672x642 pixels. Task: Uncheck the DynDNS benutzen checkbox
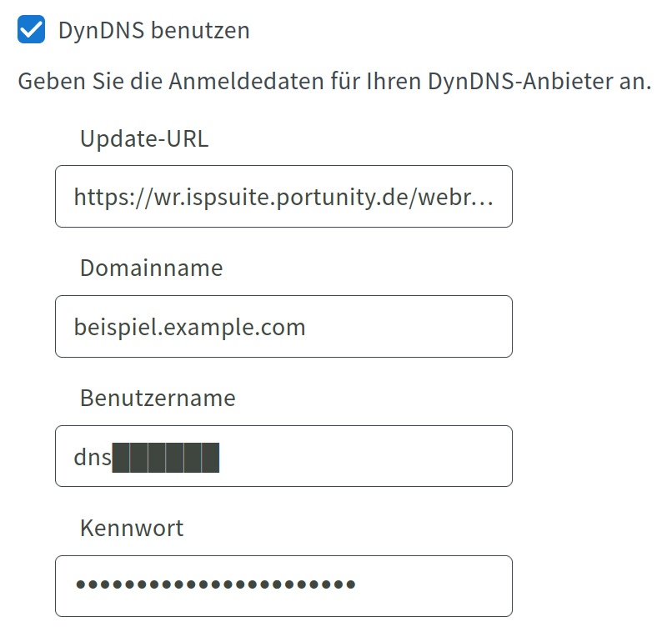(x=31, y=31)
